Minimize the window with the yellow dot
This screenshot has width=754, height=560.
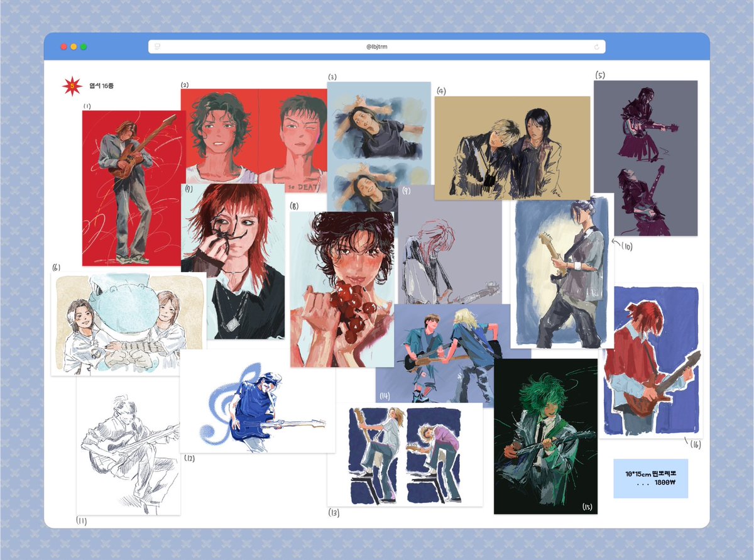pyautogui.click(x=74, y=47)
